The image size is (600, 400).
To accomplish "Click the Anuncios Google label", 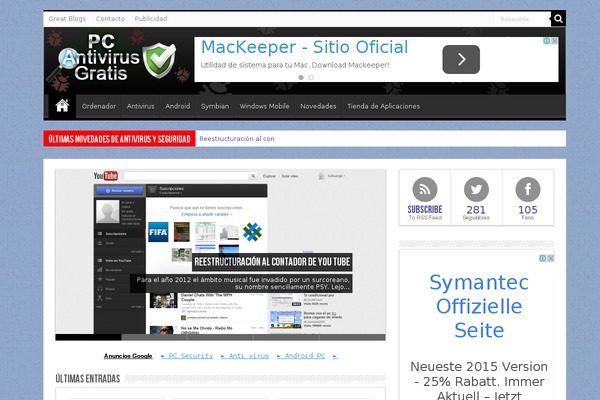I will 128,356.
